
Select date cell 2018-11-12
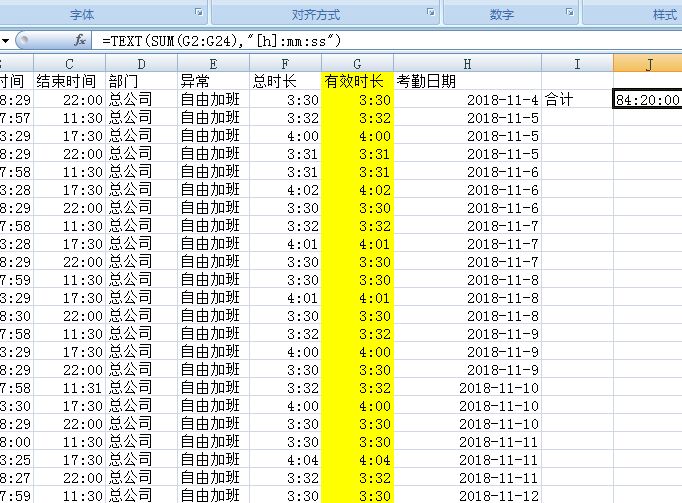click(x=468, y=495)
